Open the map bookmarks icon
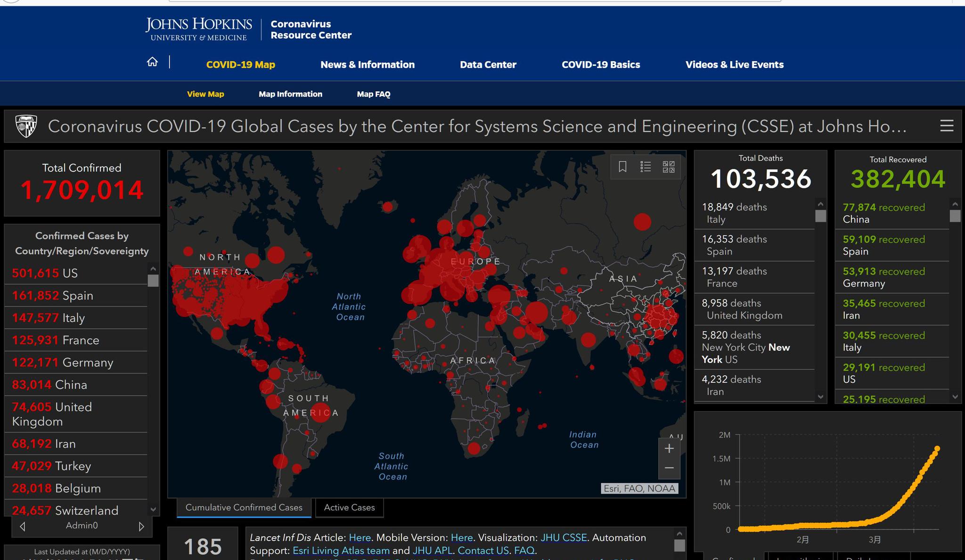 tap(622, 167)
